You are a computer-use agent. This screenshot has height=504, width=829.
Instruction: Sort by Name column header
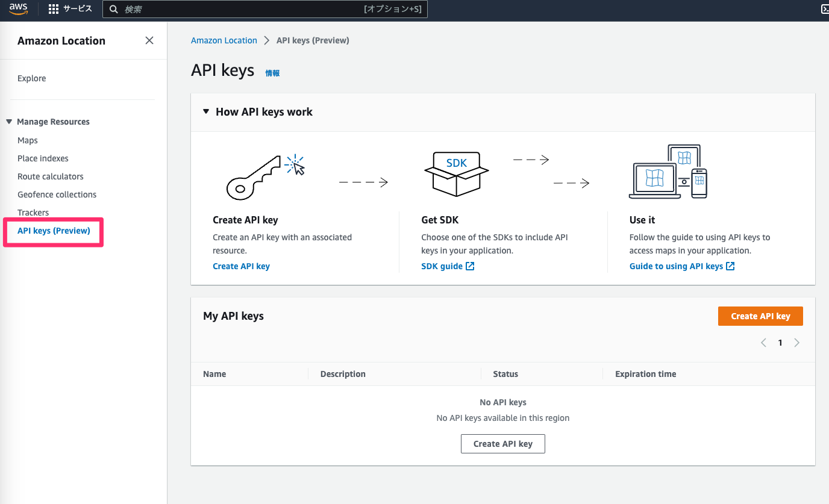click(214, 374)
